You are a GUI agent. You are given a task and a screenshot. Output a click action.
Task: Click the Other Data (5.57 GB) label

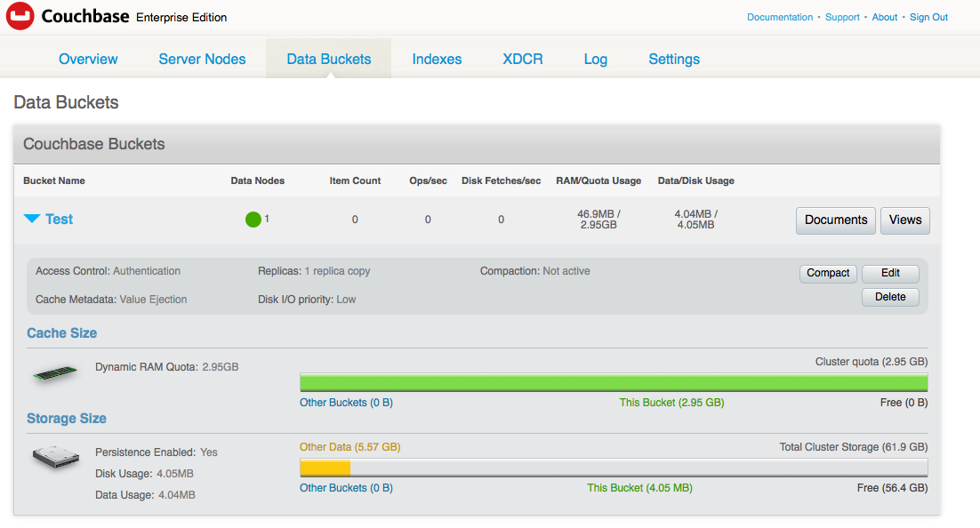(x=350, y=447)
